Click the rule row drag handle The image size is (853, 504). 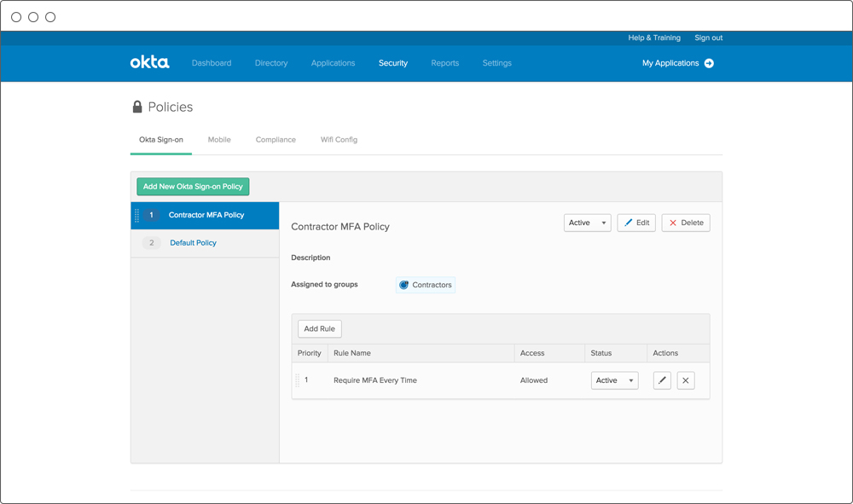pos(297,380)
